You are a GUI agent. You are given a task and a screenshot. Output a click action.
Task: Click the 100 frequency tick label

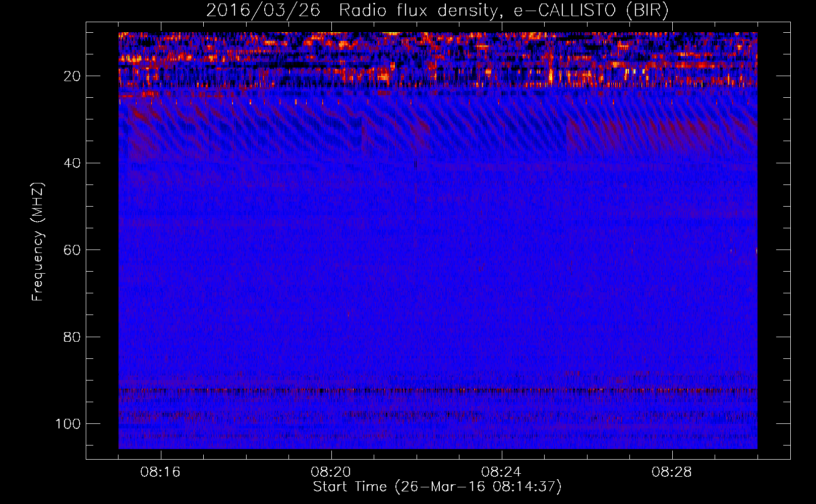click(68, 424)
